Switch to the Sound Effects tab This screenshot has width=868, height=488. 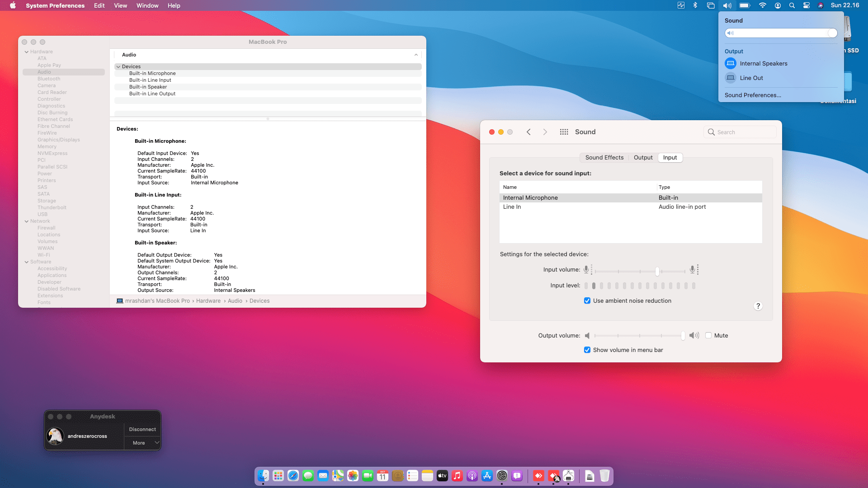click(x=604, y=157)
